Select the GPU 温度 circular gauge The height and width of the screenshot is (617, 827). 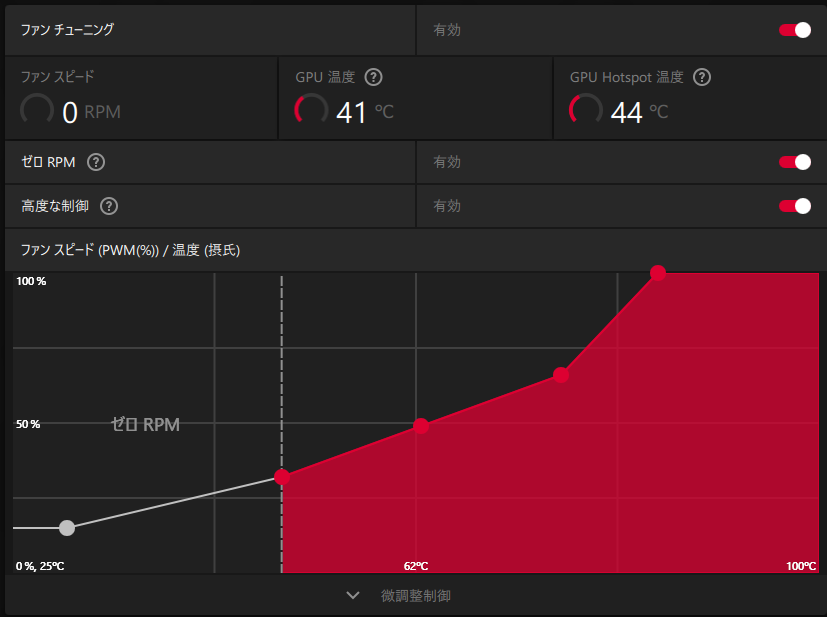(x=311, y=111)
